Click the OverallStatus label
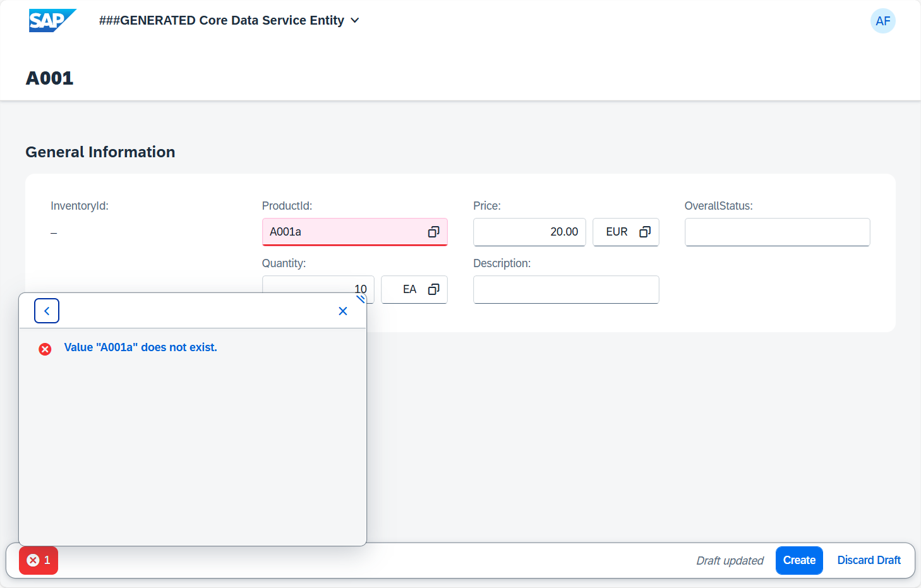 [718, 206]
